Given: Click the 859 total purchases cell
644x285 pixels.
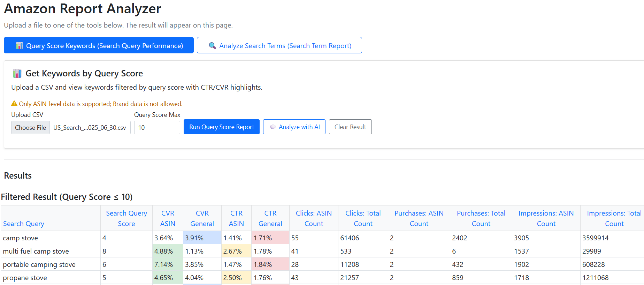Looking at the screenshot, I should tap(481, 278).
